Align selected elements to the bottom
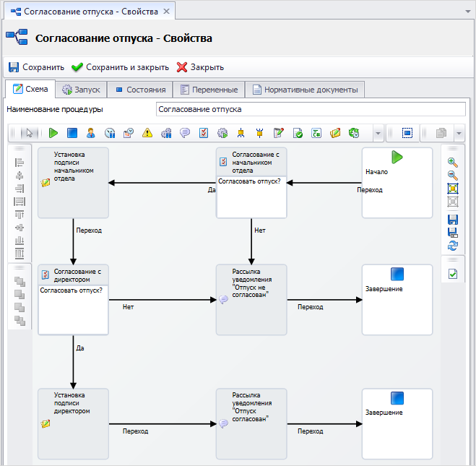 coord(20,241)
